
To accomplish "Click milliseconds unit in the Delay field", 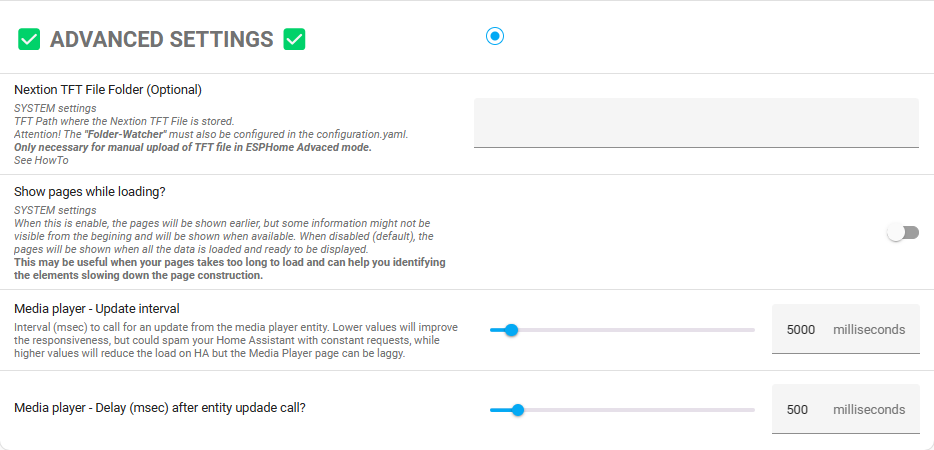I will pyautogui.click(x=869, y=409).
